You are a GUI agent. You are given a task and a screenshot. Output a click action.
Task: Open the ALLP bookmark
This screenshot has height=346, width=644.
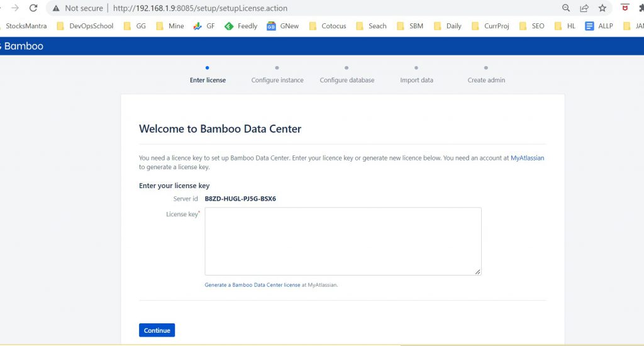pyautogui.click(x=599, y=26)
